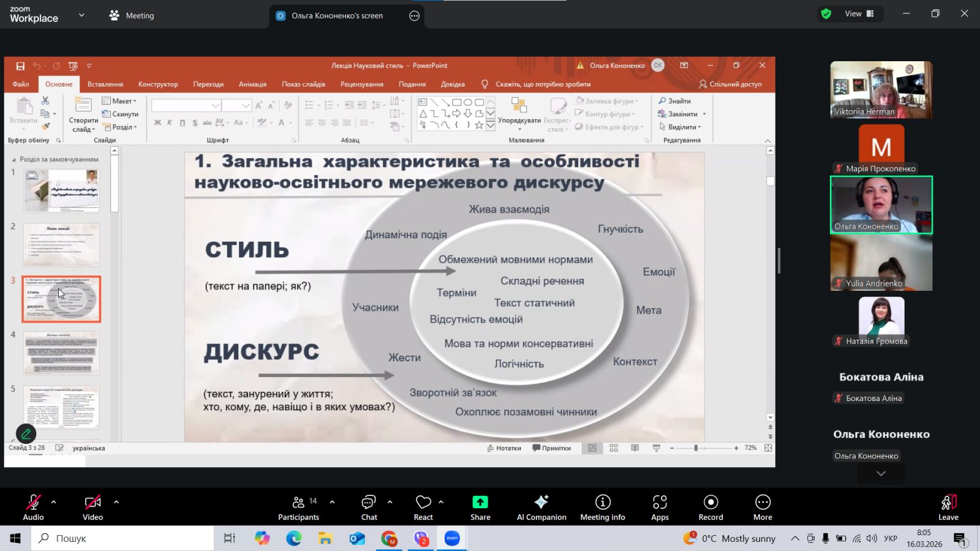
Task: Turn on camera with Video button
Action: click(92, 507)
